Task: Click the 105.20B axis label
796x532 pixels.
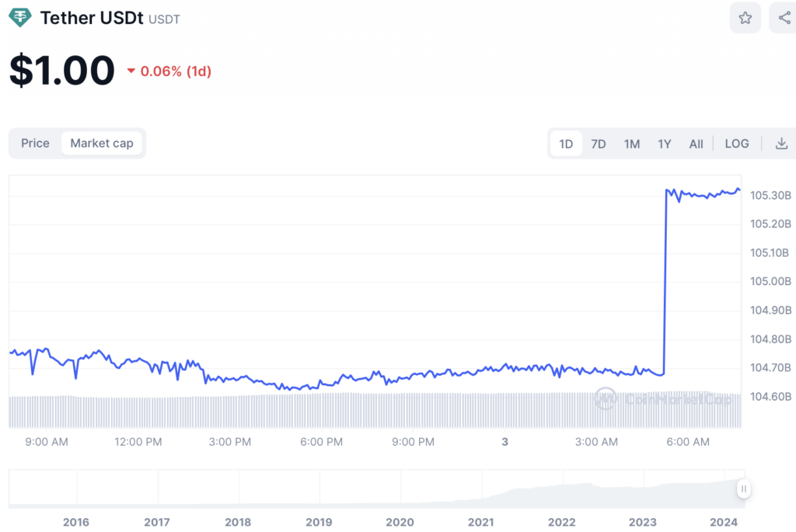Action: coord(770,224)
